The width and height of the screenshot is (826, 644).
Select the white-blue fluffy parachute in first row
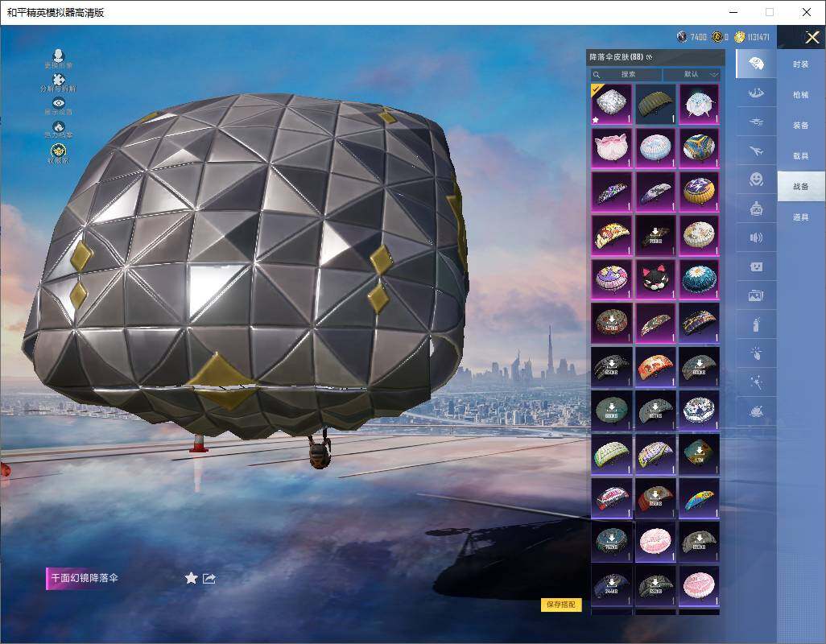(x=699, y=105)
